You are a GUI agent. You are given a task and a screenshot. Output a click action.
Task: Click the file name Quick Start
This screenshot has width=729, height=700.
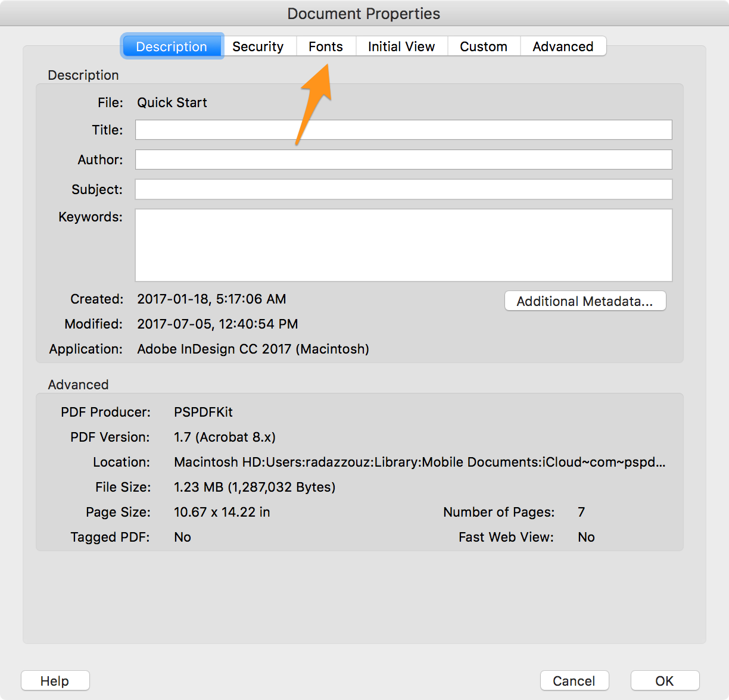[172, 102]
